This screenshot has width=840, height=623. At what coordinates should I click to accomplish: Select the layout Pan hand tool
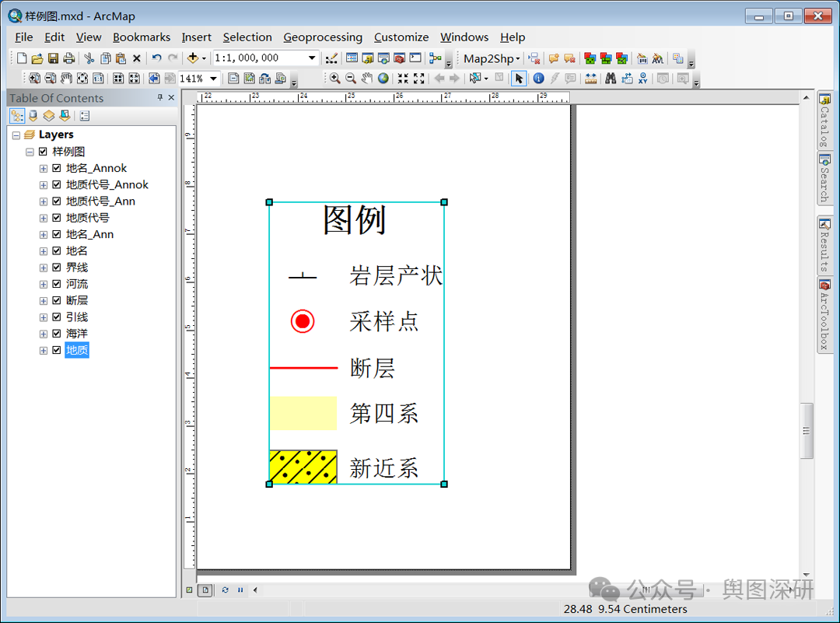click(x=66, y=79)
